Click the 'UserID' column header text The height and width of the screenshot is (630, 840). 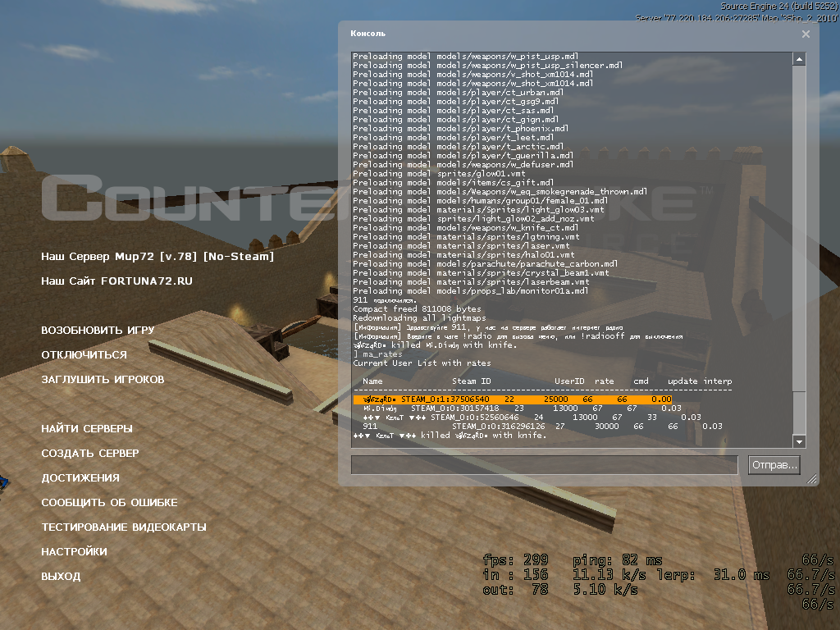tap(569, 381)
